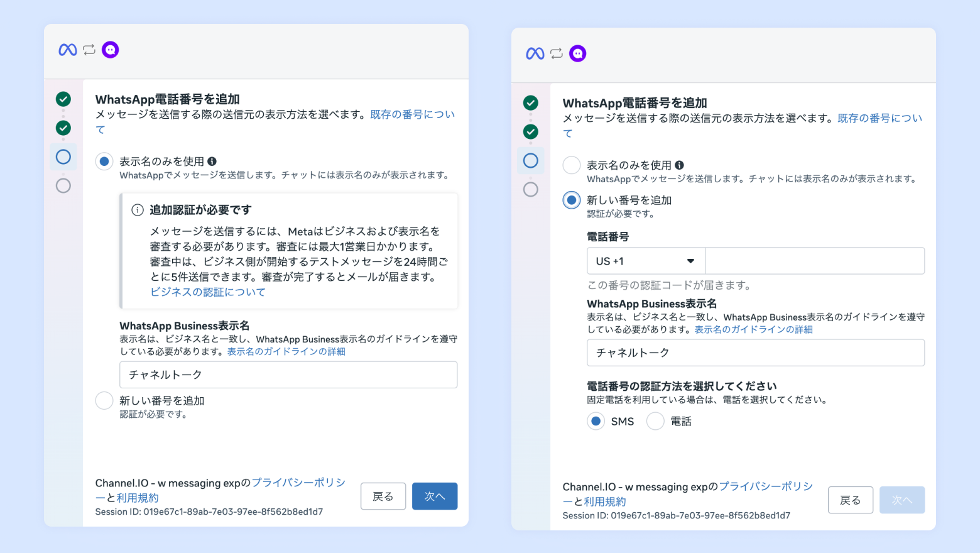Viewport: 980px width, 553px height.
Task: Click the purple Channel Talk icon, right dialog
Action: point(578,53)
